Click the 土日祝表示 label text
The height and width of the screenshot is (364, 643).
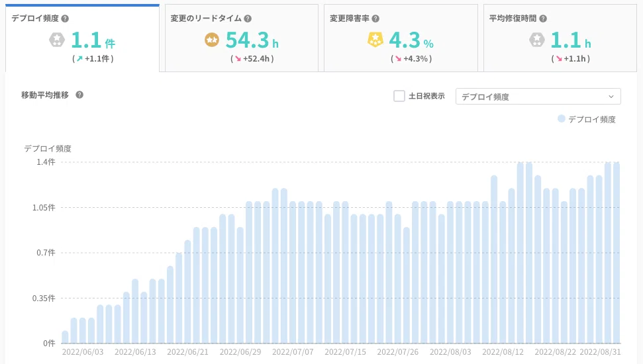[426, 96]
